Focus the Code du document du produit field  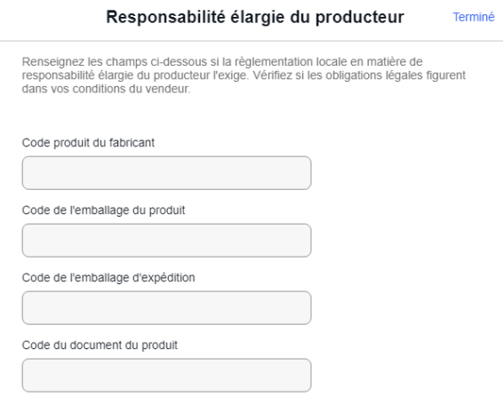[166, 376]
